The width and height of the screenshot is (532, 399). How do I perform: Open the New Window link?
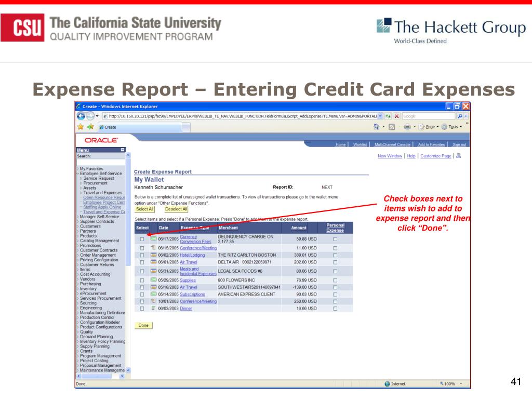pyautogui.click(x=390, y=156)
